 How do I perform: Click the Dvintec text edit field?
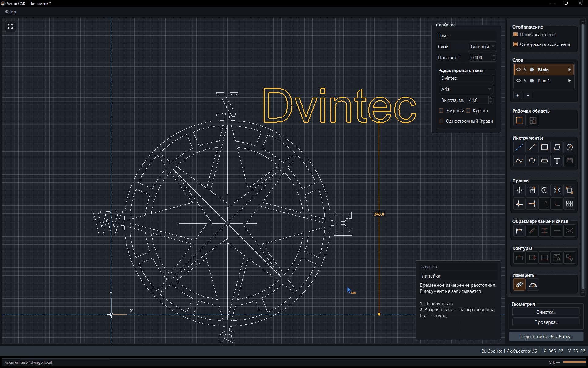[x=466, y=78]
